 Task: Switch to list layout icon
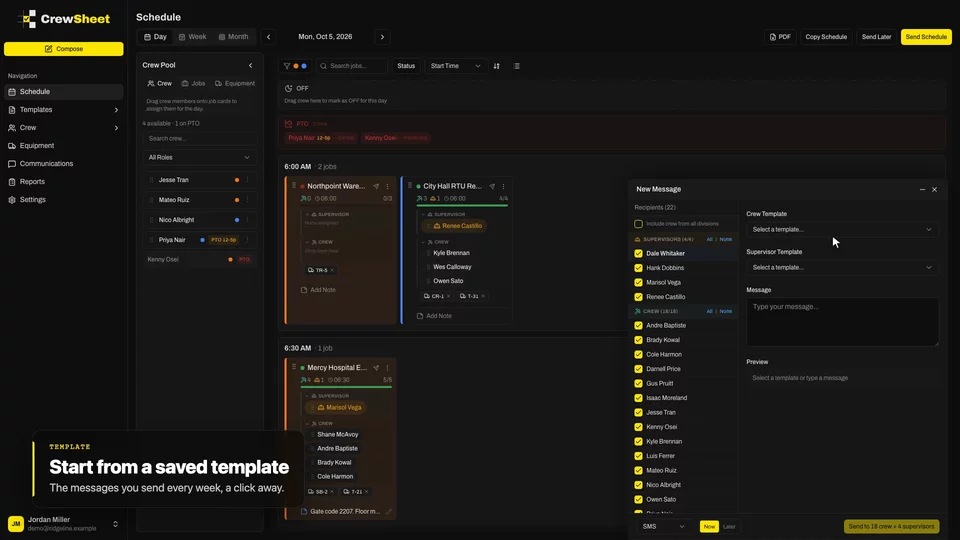tap(516, 66)
